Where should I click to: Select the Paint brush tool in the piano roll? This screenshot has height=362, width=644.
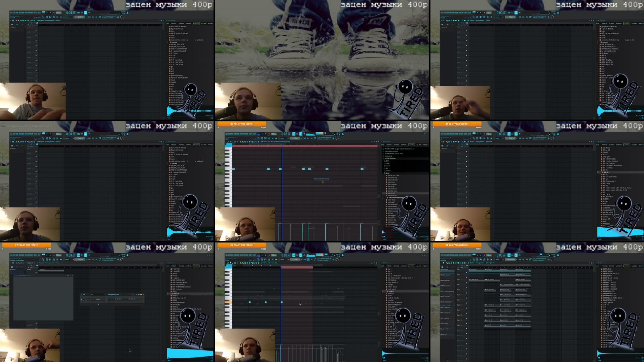click(x=243, y=142)
